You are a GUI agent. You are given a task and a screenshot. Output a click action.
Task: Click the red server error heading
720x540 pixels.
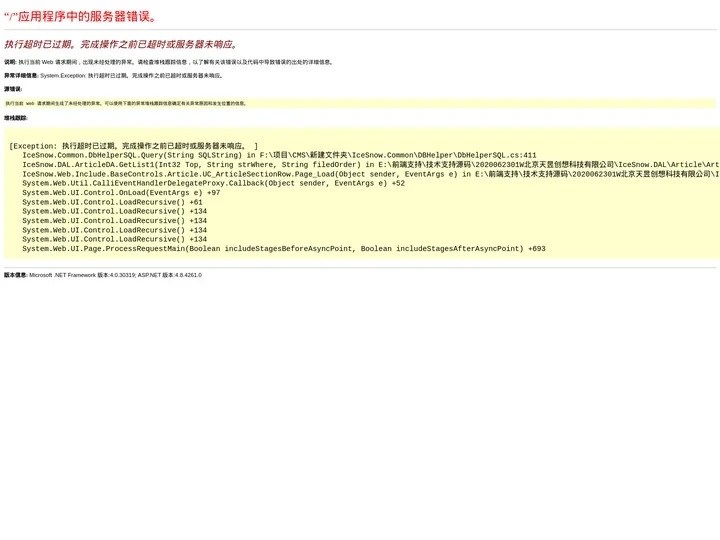pos(80,17)
